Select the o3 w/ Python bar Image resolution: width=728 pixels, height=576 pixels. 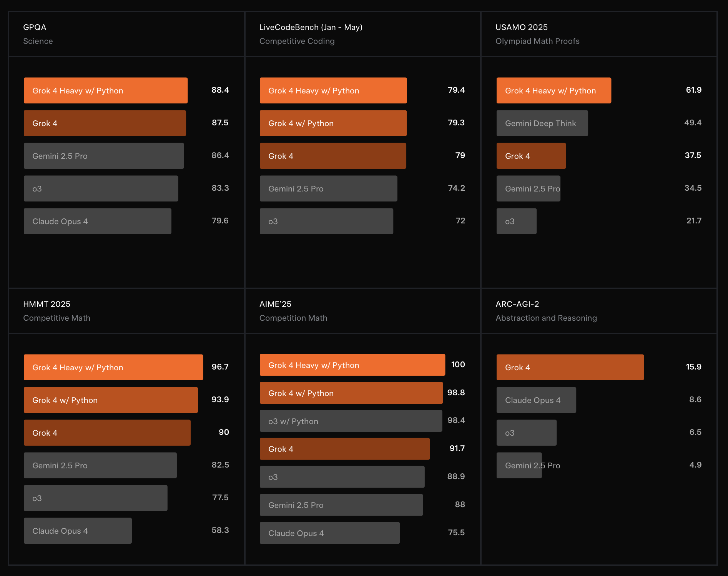pos(351,421)
